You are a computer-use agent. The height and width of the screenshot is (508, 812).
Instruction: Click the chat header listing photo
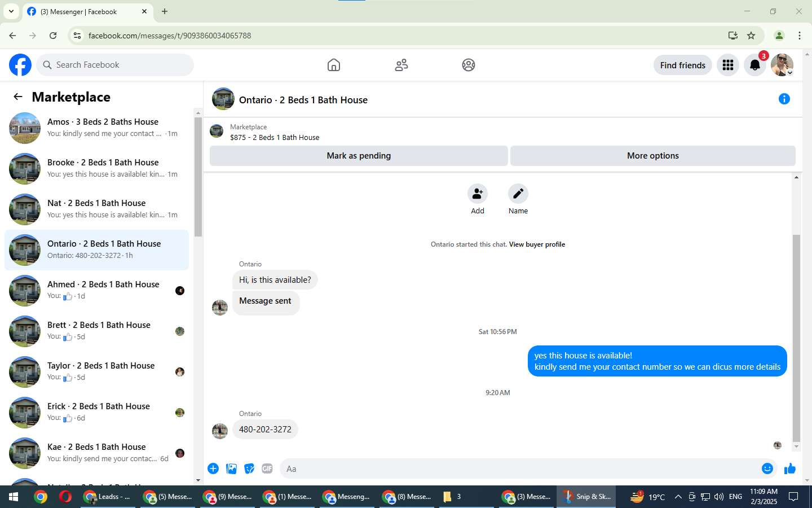223,99
